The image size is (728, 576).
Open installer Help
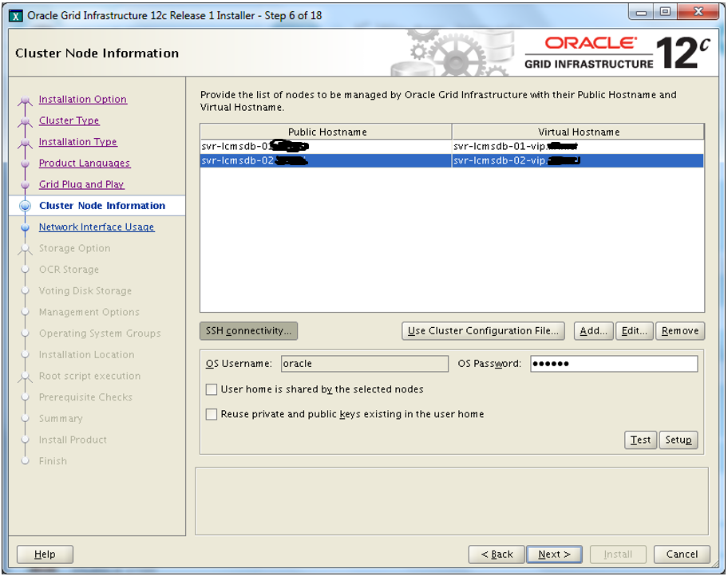(x=45, y=554)
